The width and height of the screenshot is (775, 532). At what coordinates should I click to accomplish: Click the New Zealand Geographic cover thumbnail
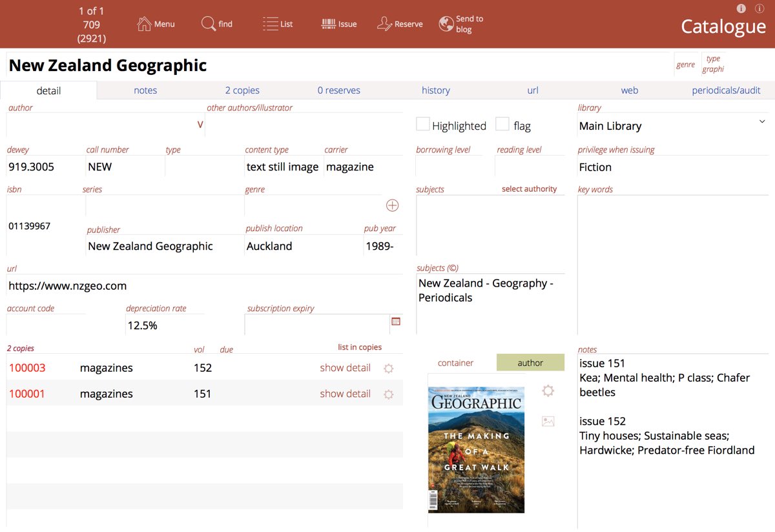(477, 449)
